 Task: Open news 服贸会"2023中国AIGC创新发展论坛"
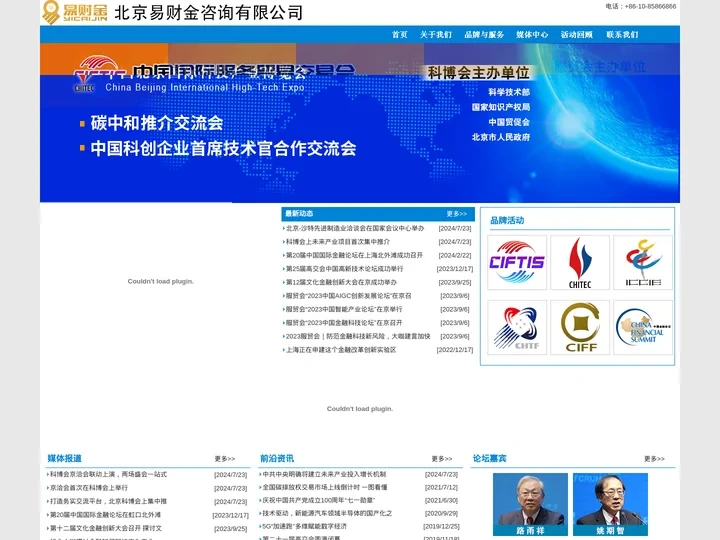349,296
